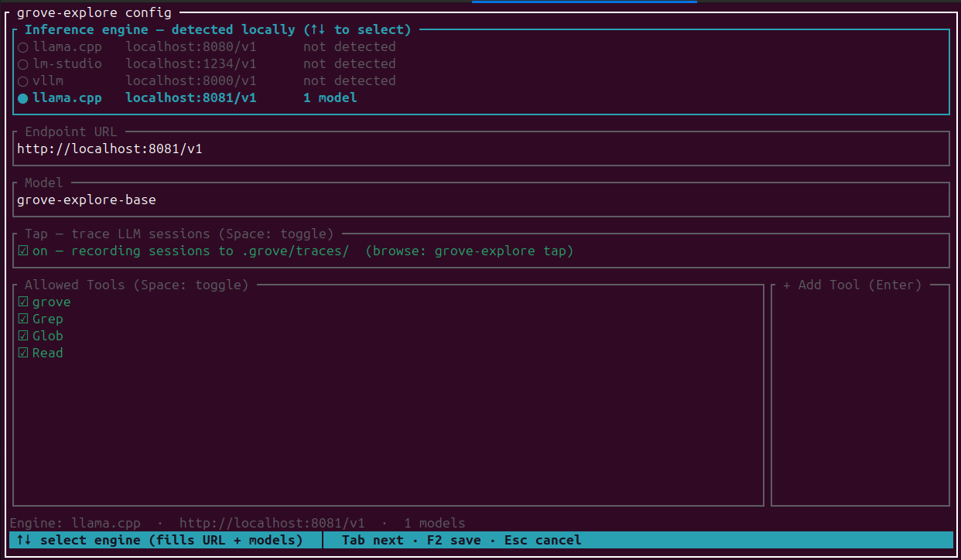Viewport: 961px width, 560px height.
Task: Toggle the Tap recording sessions checkbox
Action: (x=23, y=251)
